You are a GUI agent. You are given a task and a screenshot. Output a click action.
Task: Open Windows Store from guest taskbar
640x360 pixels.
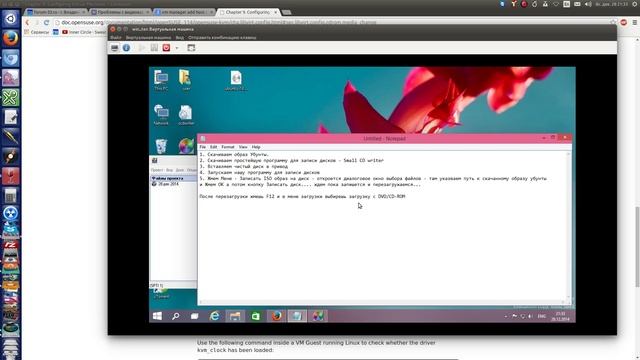pyautogui.click(x=256, y=316)
